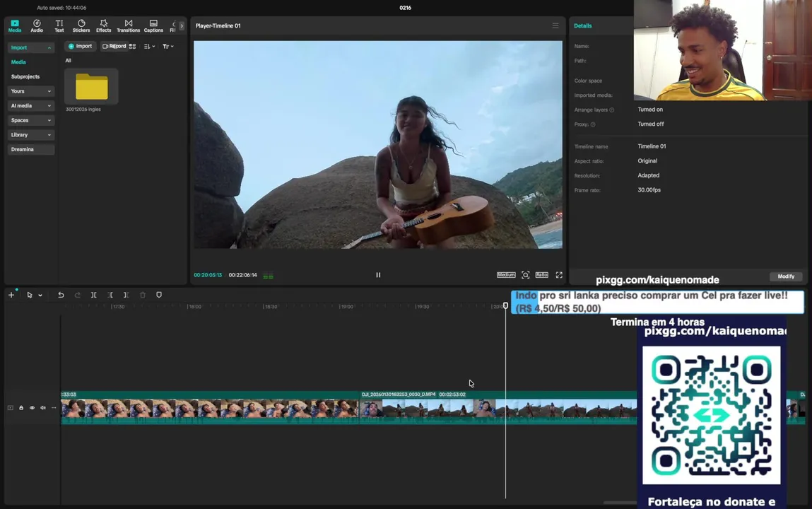The image size is (812, 509).
Task: Select Media in the sidebar
Action: pos(18,62)
